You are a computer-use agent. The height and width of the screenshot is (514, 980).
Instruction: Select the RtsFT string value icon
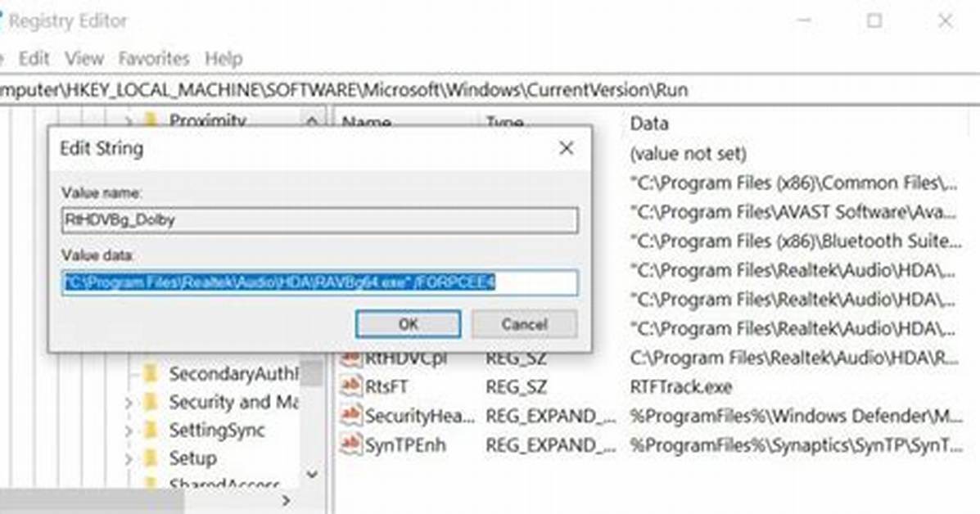point(350,386)
